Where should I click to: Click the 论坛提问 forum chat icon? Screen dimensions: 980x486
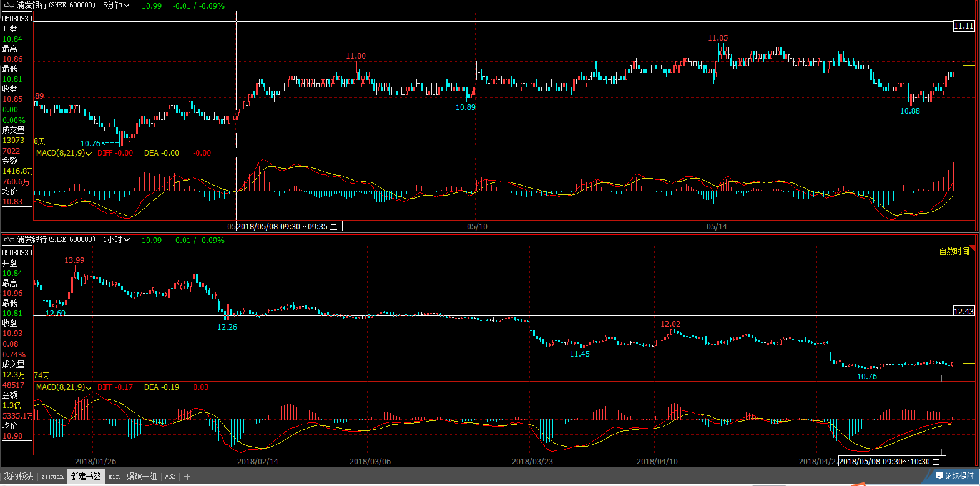[x=939, y=476]
